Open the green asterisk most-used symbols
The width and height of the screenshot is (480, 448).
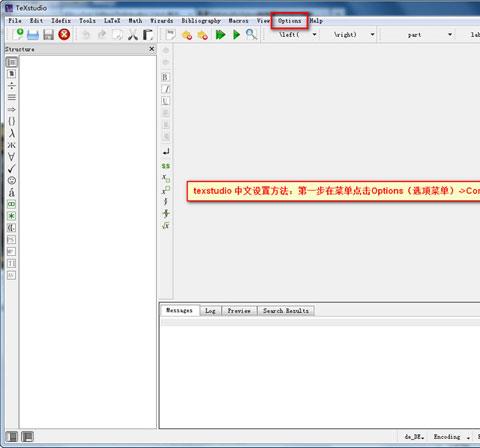click(x=12, y=216)
